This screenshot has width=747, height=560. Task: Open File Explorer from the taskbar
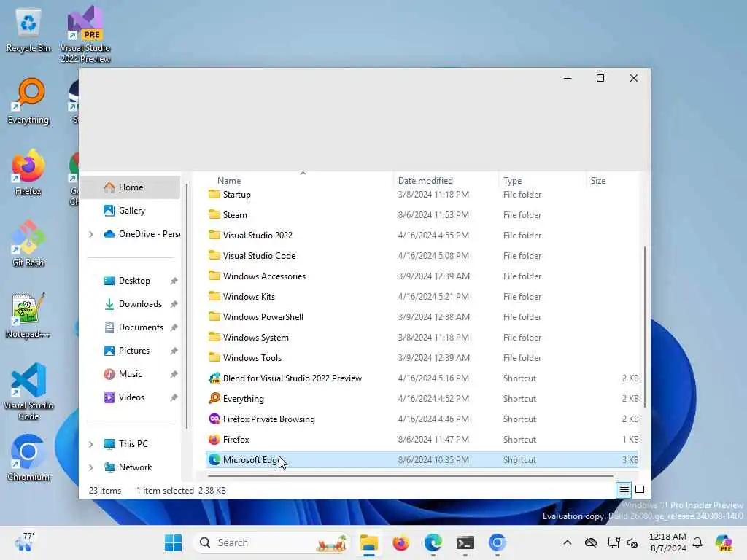[368, 542]
